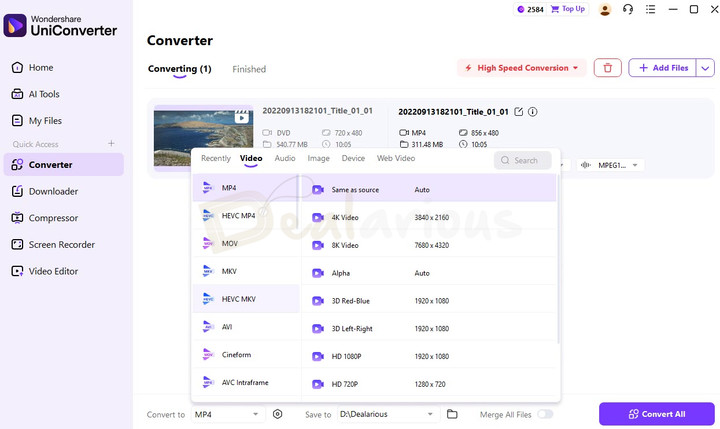Open AI Tools in sidebar
This screenshot has height=429, width=720.
pos(35,94)
